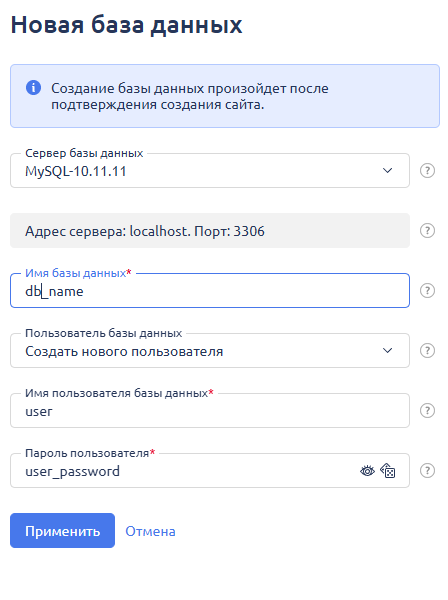This screenshot has width=448, height=600.
Task: Open help for Сервер базы данных field
Action: pyautogui.click(x=427, y=170)
